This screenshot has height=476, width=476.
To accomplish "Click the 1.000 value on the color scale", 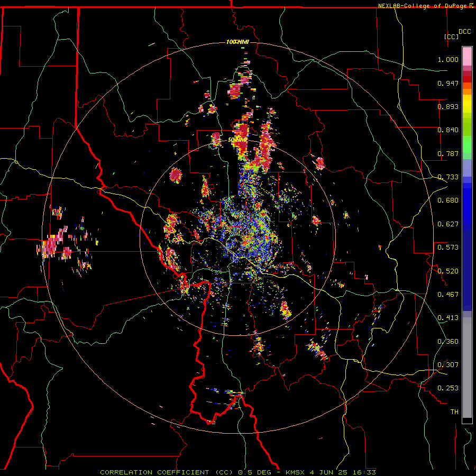I will 448,59.
